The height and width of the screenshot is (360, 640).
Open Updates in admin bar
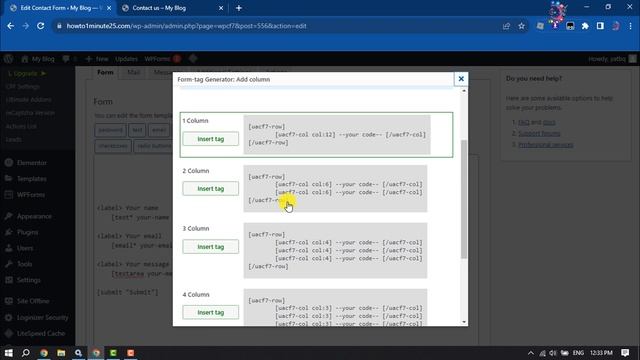click(x=126, y=59)
